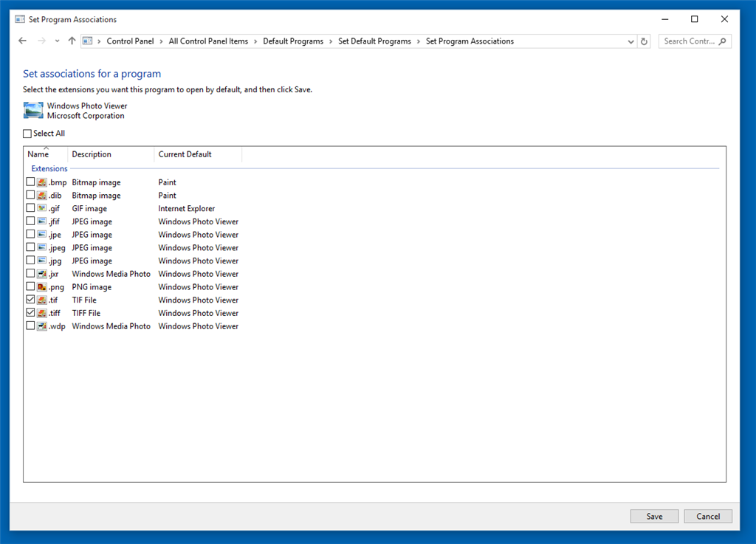Click the .png file type icon

(42, 286)
